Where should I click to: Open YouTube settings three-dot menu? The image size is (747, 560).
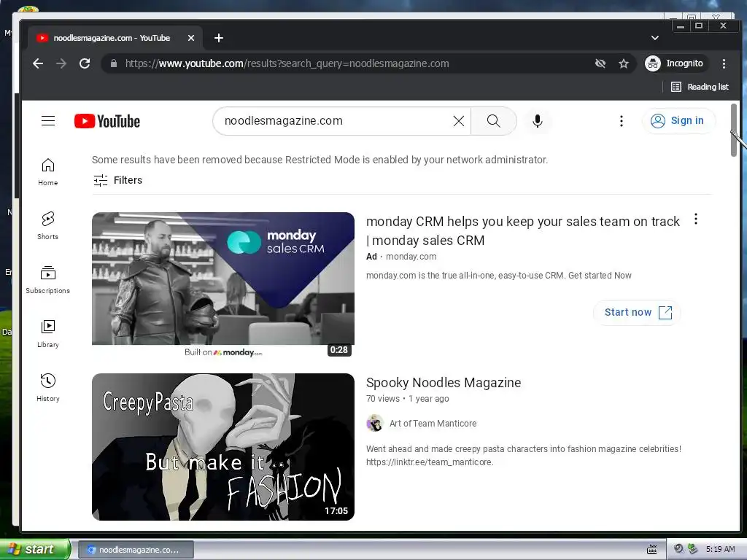[x=622, y=121]
